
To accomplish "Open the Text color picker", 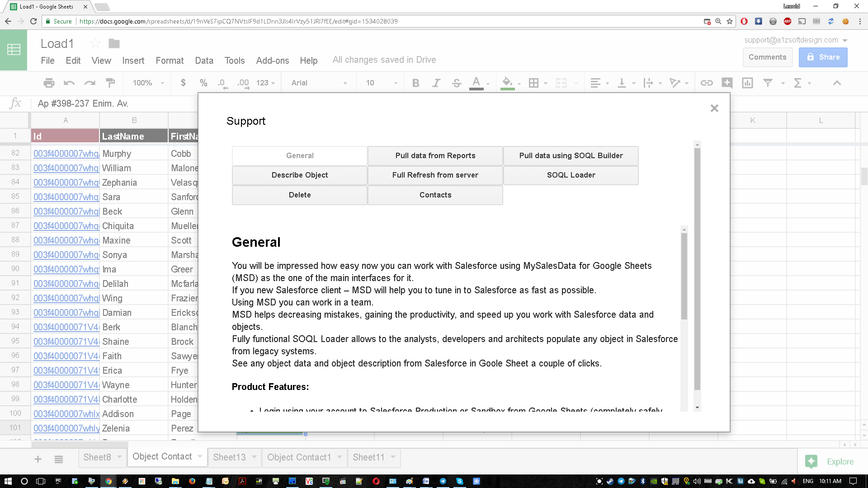I will (476, 83).
